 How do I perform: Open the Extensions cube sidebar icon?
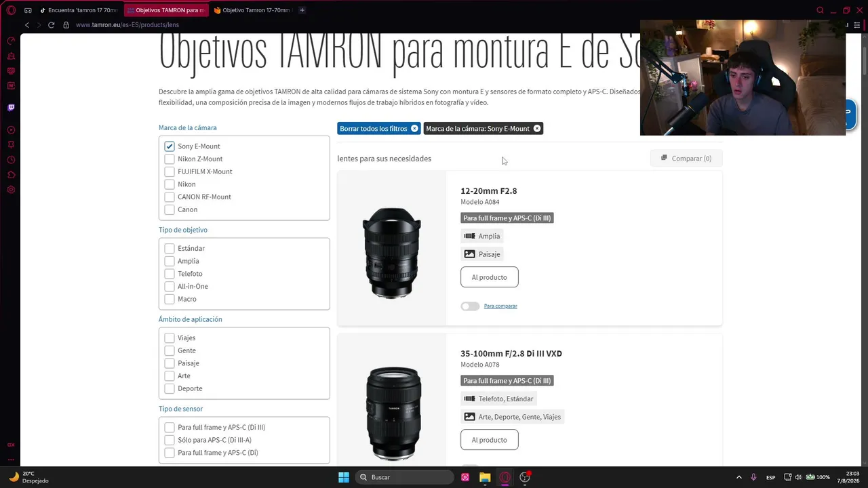coord(11,175)
